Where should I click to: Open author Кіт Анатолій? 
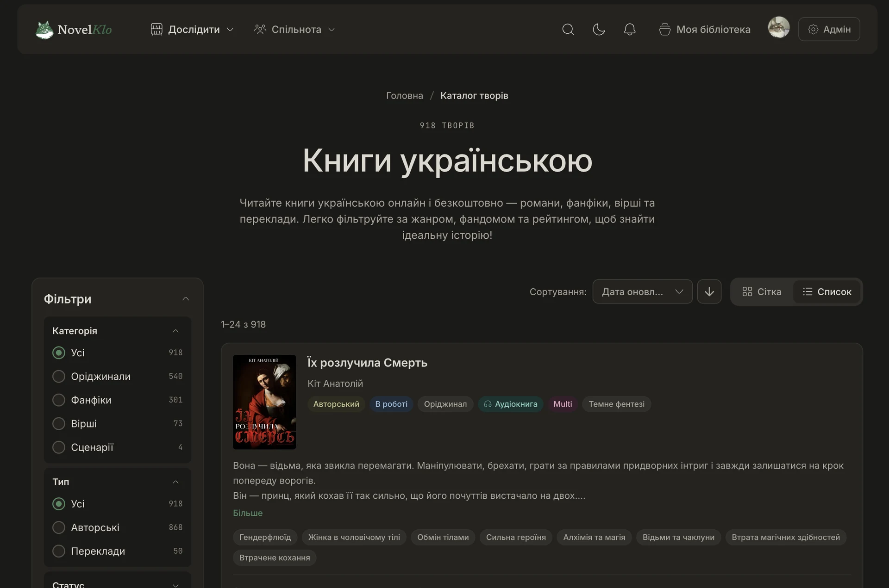point(335,384)
